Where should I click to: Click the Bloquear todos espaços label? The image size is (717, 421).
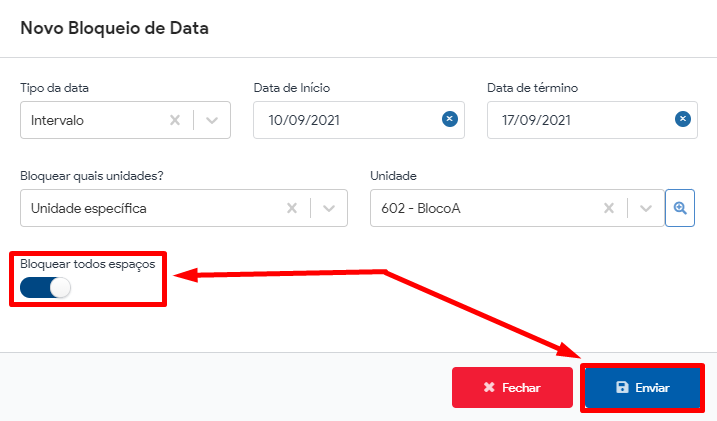[x=88, y=264]
